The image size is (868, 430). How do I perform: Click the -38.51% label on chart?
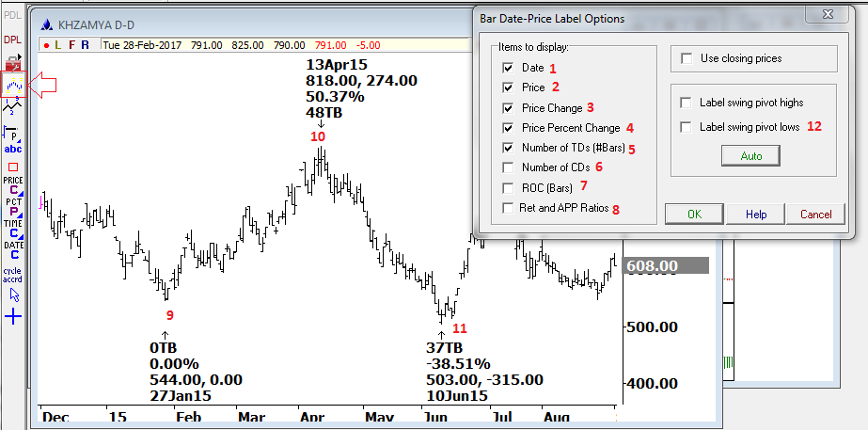[x=458, y=363]
